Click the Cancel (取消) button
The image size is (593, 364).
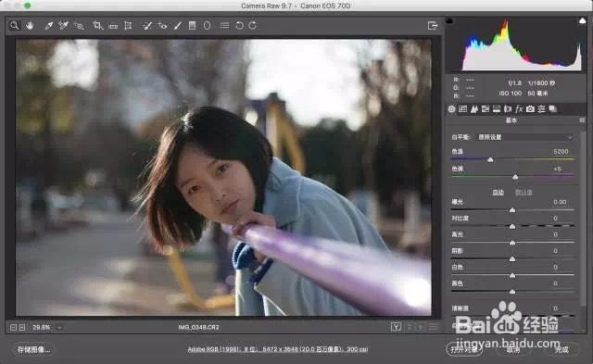(512, 349)
